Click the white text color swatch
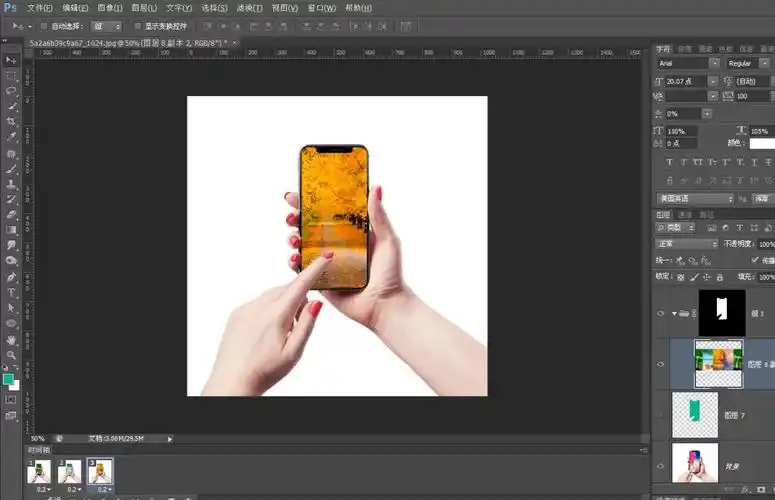The width and height of the screenshot is (775, 500). click(762, 143)
